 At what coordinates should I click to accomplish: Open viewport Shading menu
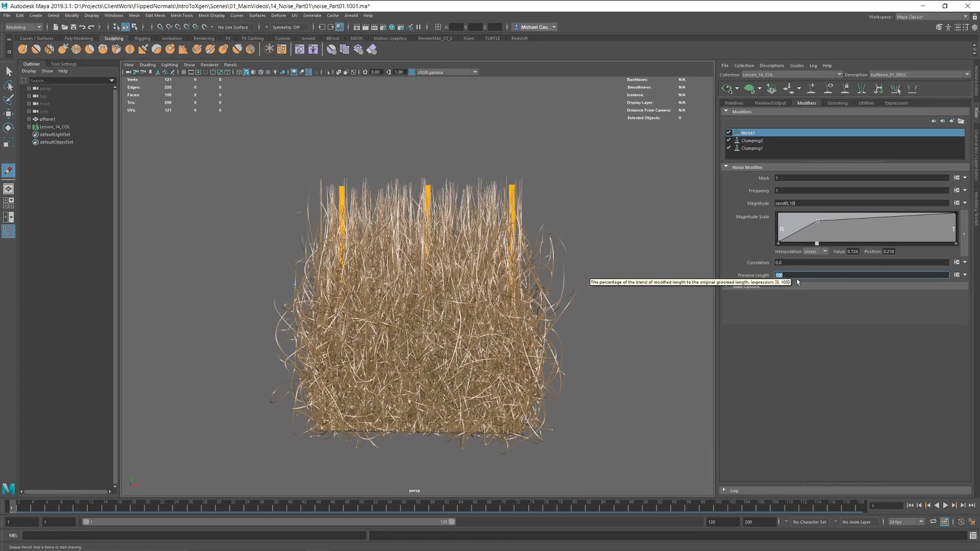147,65
